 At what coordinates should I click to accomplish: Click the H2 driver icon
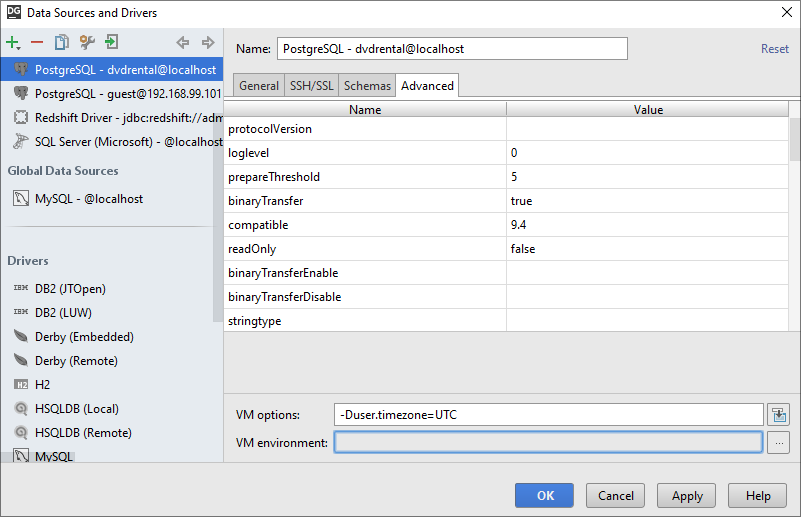pos(21,385)
